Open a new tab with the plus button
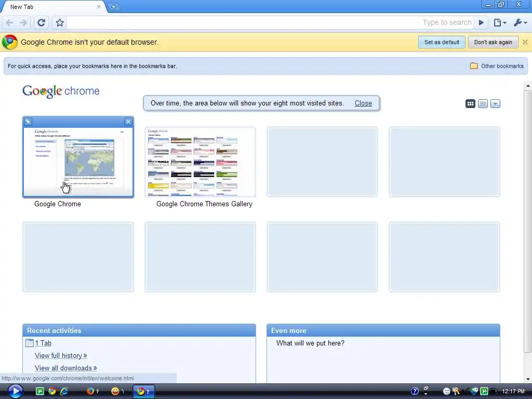 click(114, 7)
